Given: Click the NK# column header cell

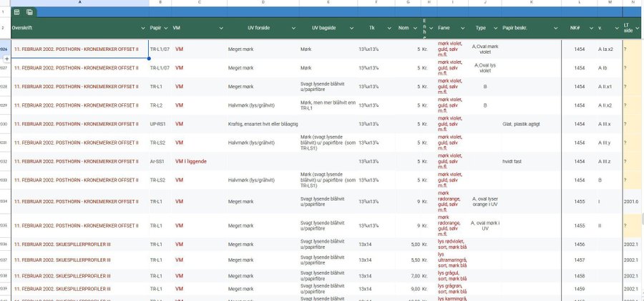Looking at the screenshot, I should coord(575,27).
